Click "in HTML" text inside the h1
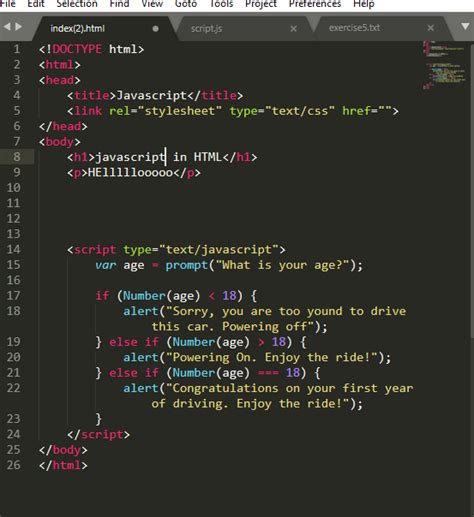This screenshot has width=474, height=517. coord(197,157)
